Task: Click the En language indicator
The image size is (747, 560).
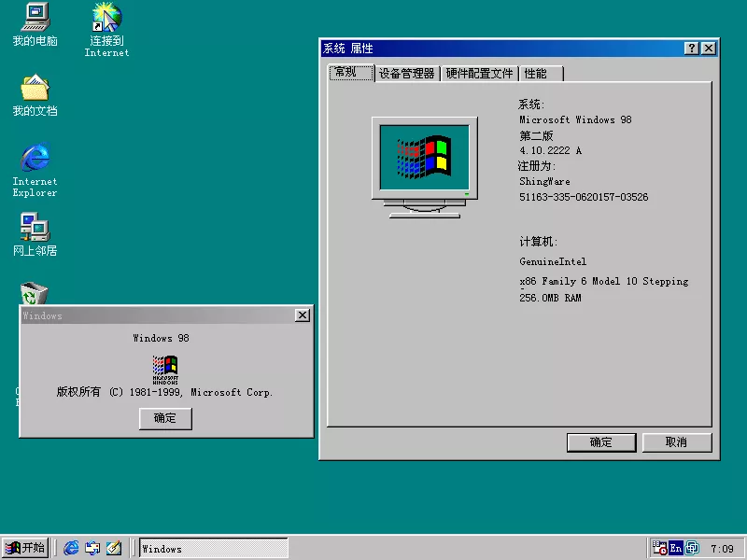Action: tap(674, 548)
